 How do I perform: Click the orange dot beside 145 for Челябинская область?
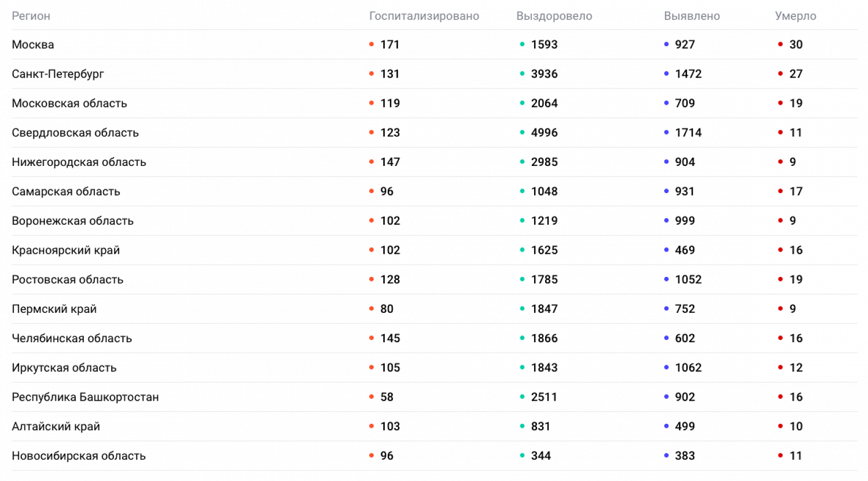(x=372, y=338)
